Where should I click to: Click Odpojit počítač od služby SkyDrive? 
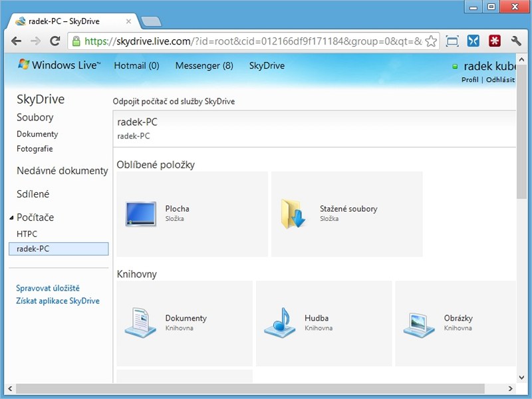click(x=174, y=102)
